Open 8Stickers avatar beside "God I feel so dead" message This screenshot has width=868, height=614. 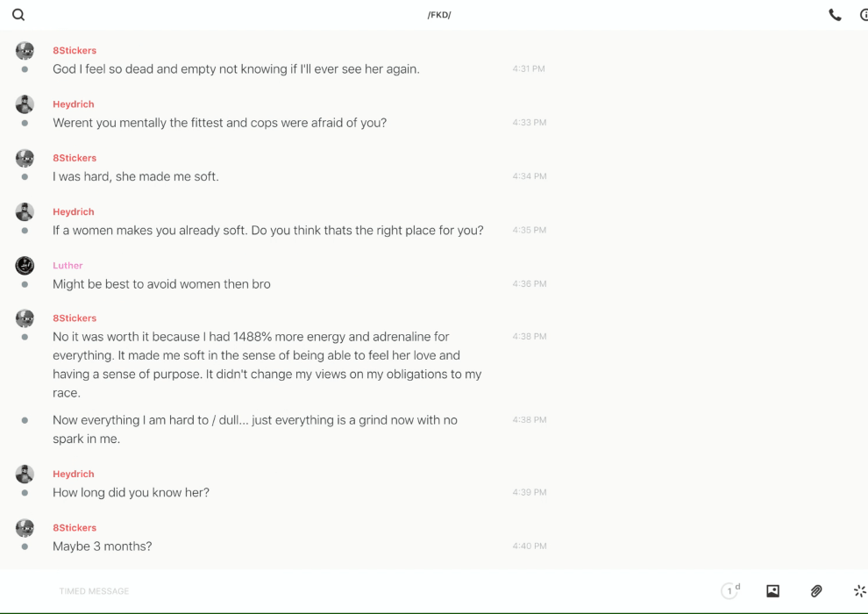(x=25, y=51)
